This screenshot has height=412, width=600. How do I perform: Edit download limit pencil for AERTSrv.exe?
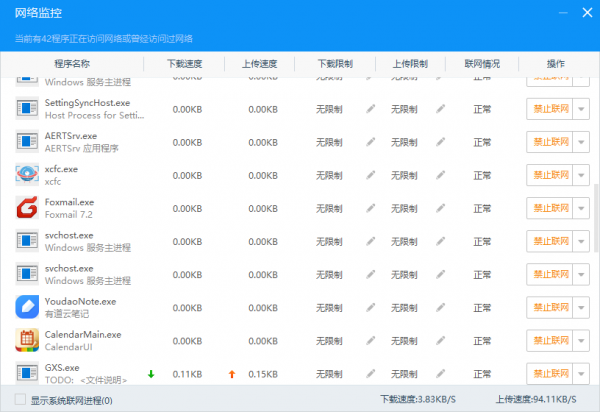click(x=371, y=142)
